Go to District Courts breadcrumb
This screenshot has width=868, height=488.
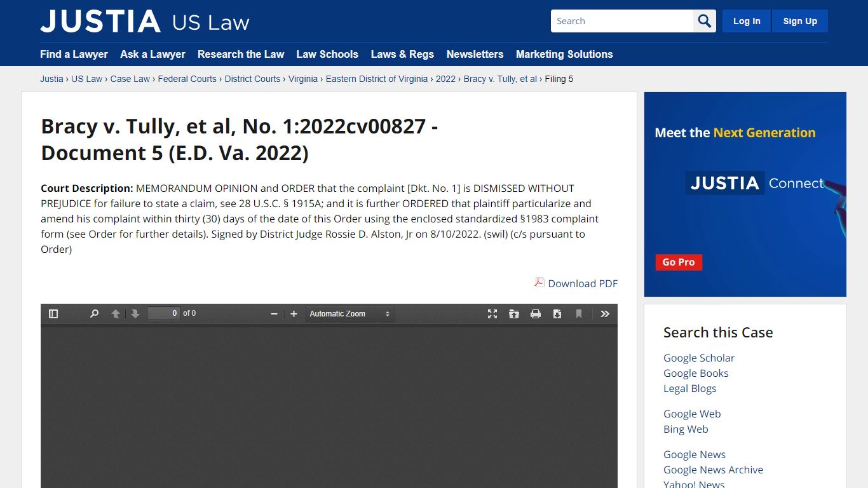coord(252,79)
